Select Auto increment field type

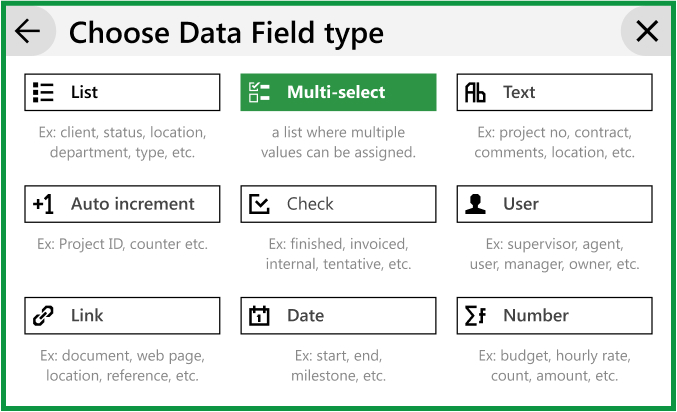[122, 204]
